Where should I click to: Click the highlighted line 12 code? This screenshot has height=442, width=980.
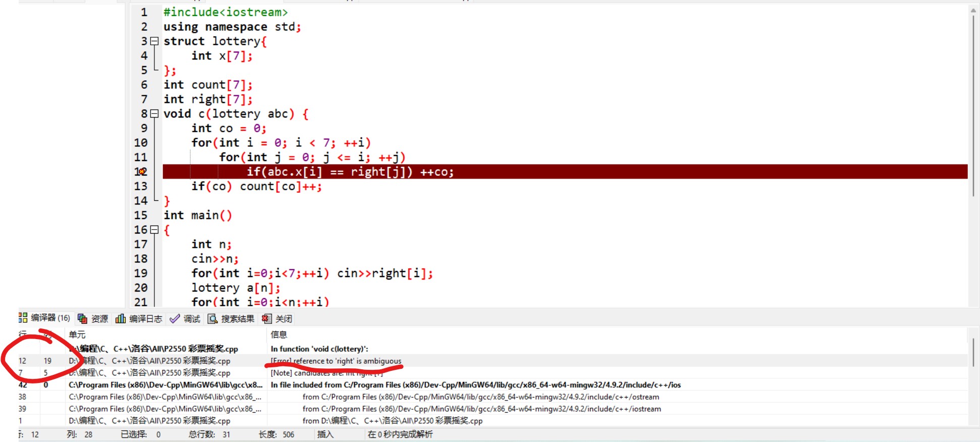pyautogui.click(x=565, y=172)
